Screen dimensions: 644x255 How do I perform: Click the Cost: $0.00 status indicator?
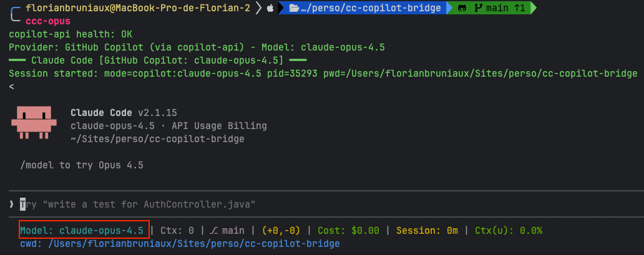pos(348,231)
